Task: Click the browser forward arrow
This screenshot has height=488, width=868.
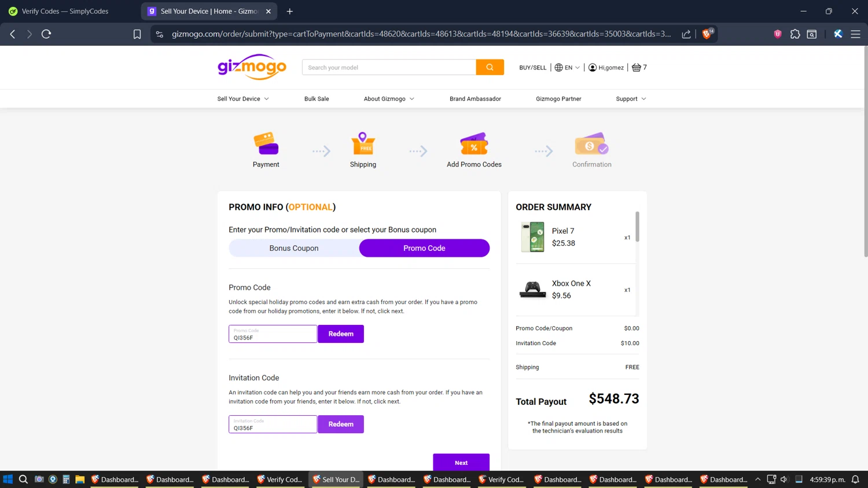Action: [29, 34]
